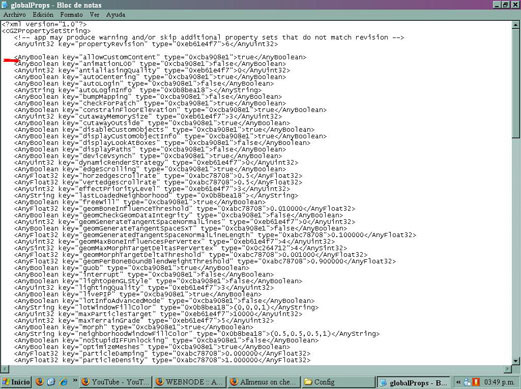Open the Edición menu
The width and height of the screenshot is (521, 389).
(43, 15)
